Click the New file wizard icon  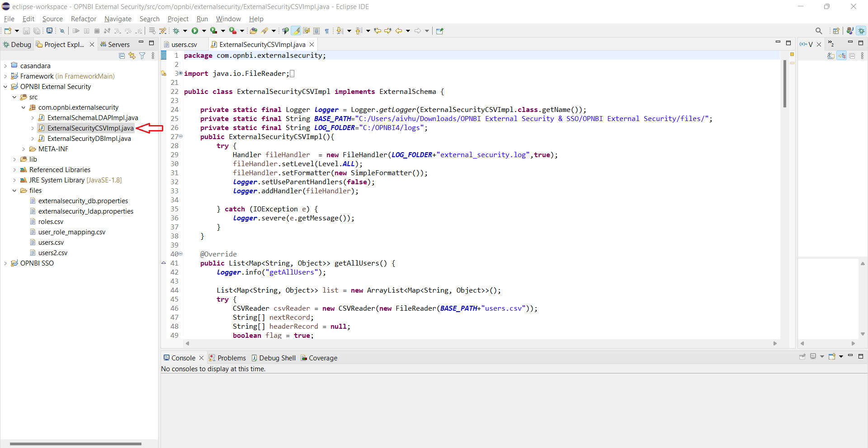pyautogui.click(x=8, y=31)
